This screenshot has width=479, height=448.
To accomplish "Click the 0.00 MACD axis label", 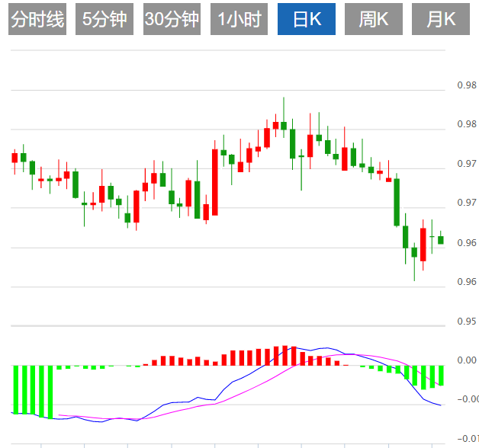I will pyautogui.click(x=467, y=360).
